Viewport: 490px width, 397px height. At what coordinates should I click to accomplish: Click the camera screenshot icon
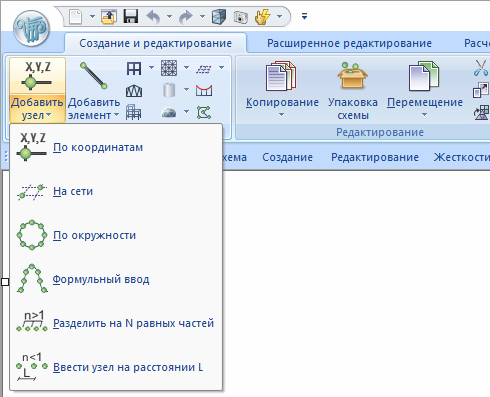point(240,17)
